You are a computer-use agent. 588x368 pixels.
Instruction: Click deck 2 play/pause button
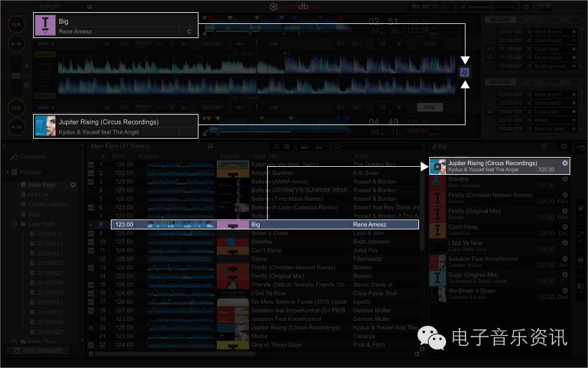16,127
